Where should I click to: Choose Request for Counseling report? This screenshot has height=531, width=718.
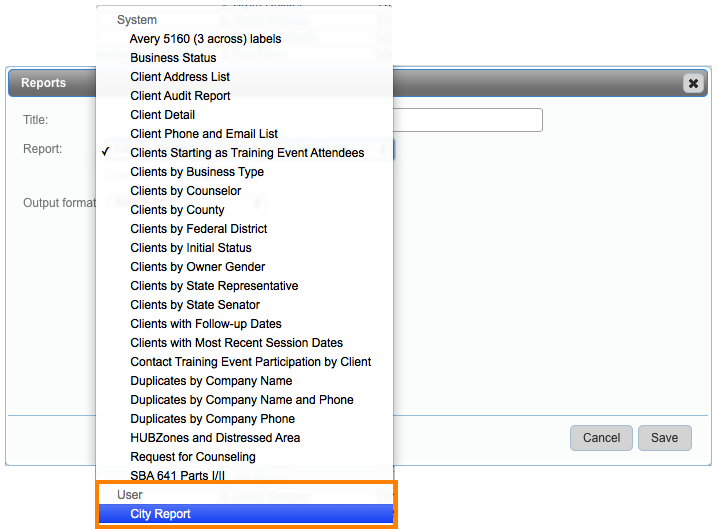(x=192, y=457)
